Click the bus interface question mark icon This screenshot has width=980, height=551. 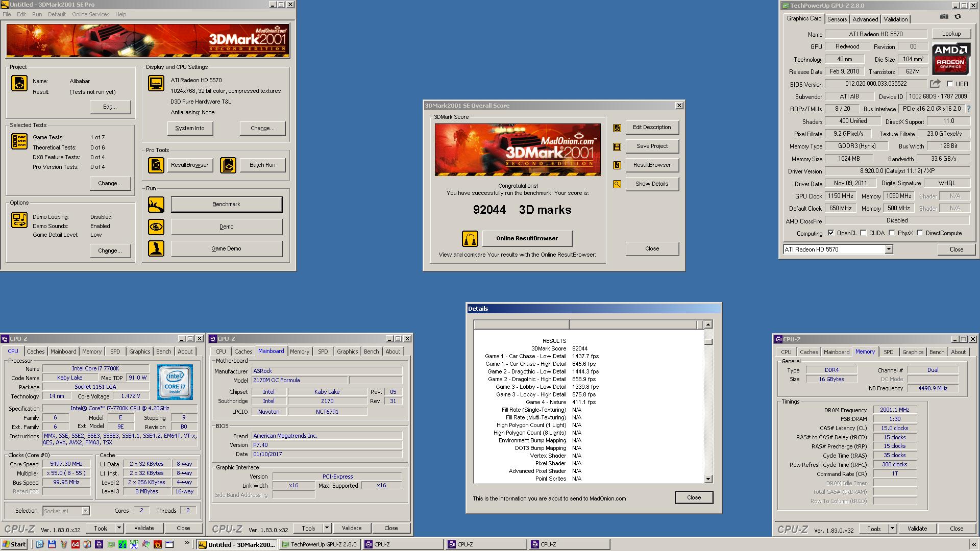tap(969, 109)
